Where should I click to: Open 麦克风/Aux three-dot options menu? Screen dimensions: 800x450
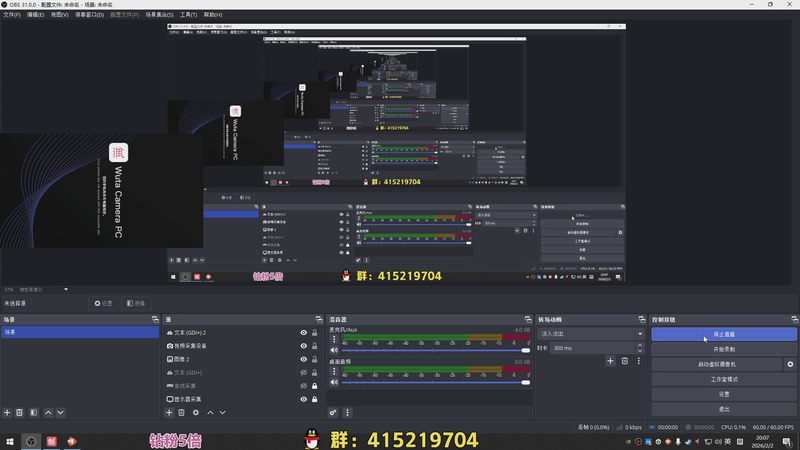(334, 339)
